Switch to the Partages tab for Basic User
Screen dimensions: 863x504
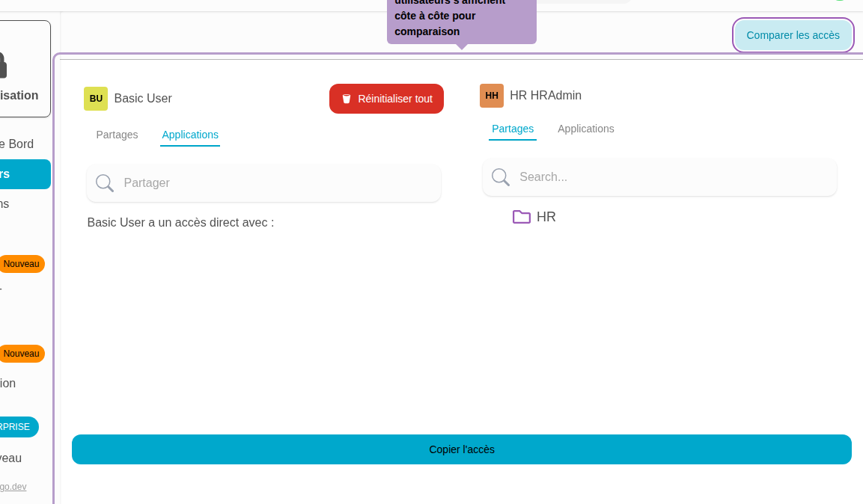[117, 135]
